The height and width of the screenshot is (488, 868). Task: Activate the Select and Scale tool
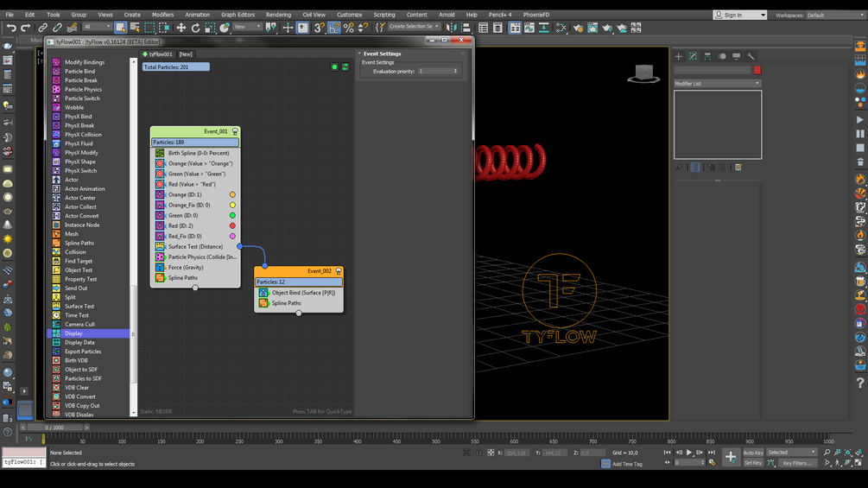[210, 27]
